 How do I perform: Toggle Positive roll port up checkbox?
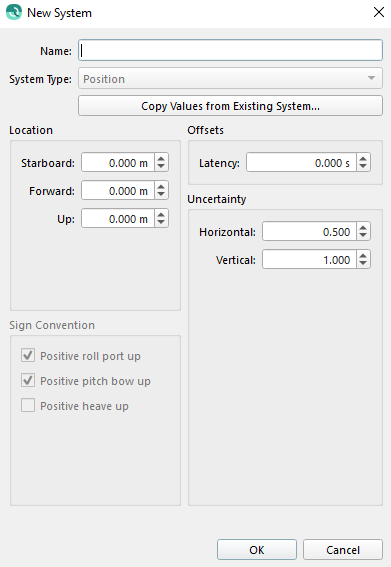[x=28, y=355]
